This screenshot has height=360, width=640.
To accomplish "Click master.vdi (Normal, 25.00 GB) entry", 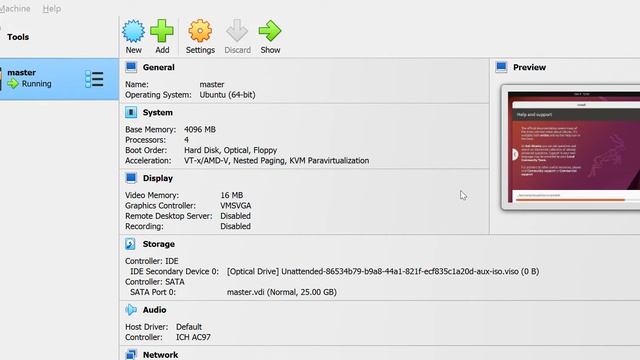I will click(x=282, y=292).
